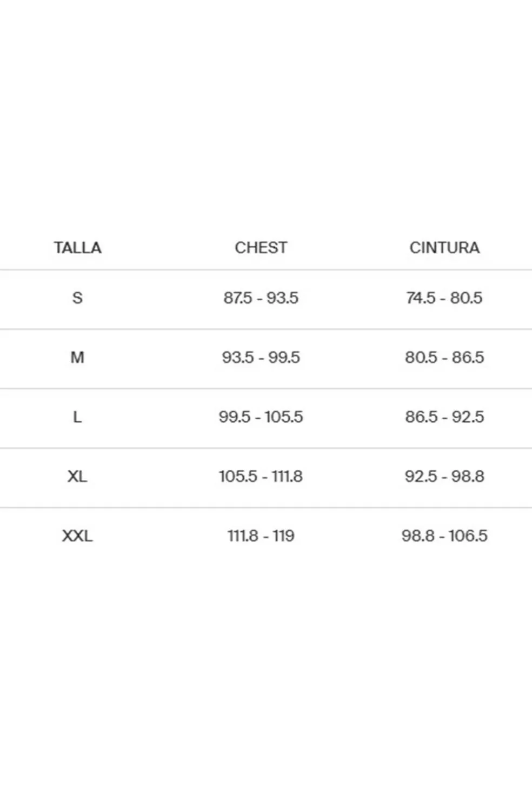
Task: Click chest range 105.5 - 111.8
Action: pyautogui.click(x=261, y=476)
